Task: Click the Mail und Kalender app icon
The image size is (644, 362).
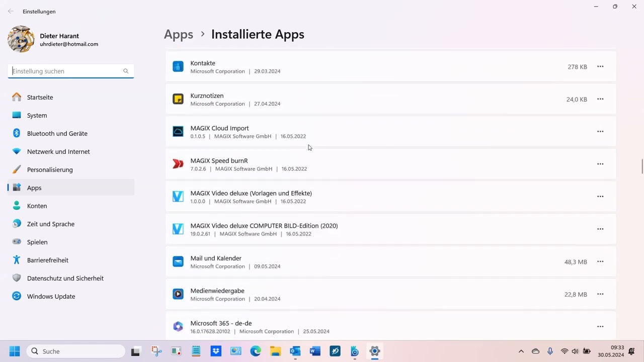Action: pos(178,261)
